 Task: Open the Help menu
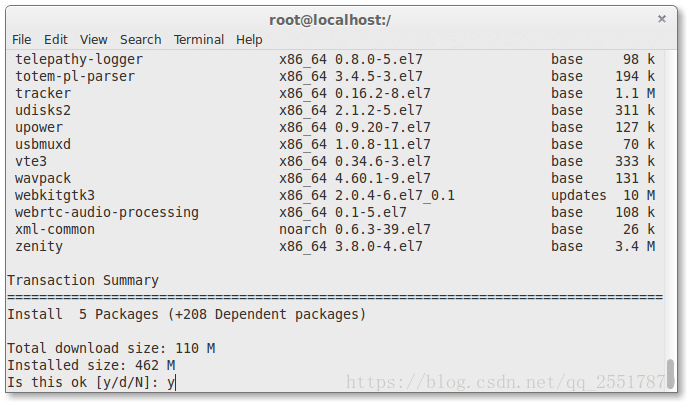[x=249, y=40]
